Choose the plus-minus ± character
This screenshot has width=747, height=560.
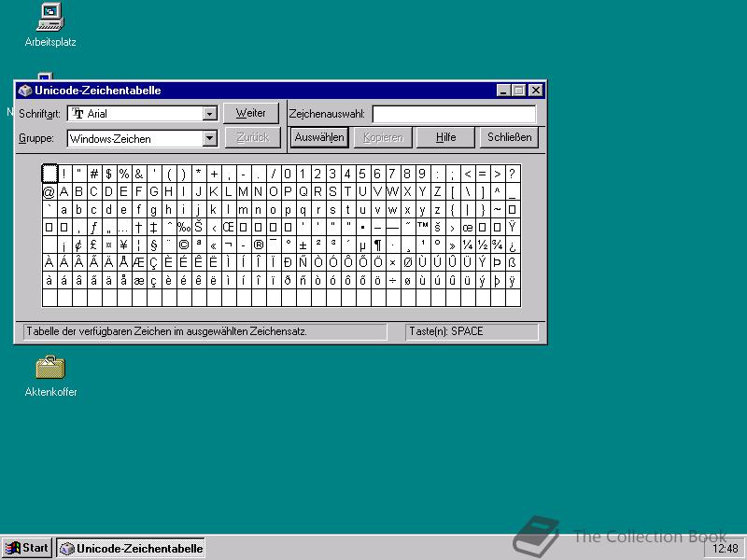pyautogui.click(x=303, y=245)
